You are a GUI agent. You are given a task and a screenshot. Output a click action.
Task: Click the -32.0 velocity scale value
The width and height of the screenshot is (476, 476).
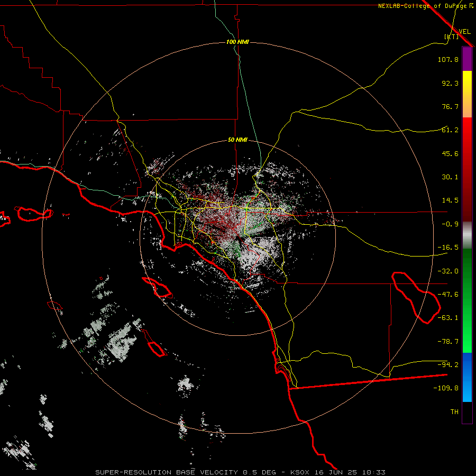(448, 271)
